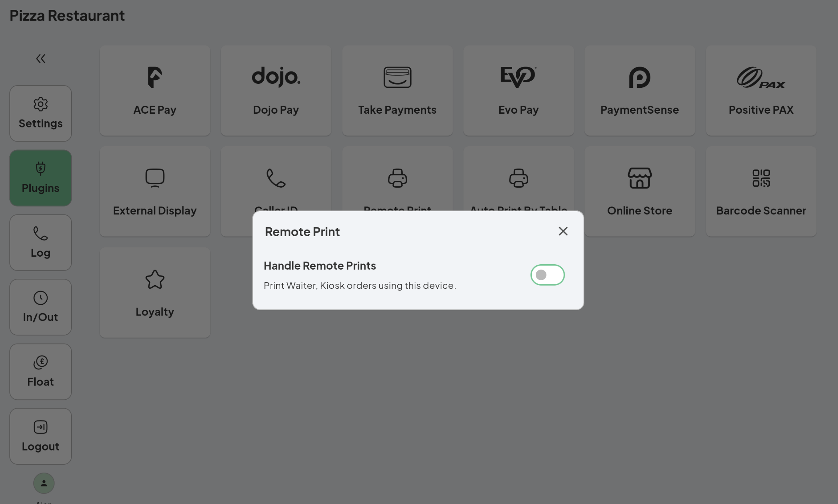Select the Plugins sidebar item
The width and height of the screenshot is (838, 504).
40,178
